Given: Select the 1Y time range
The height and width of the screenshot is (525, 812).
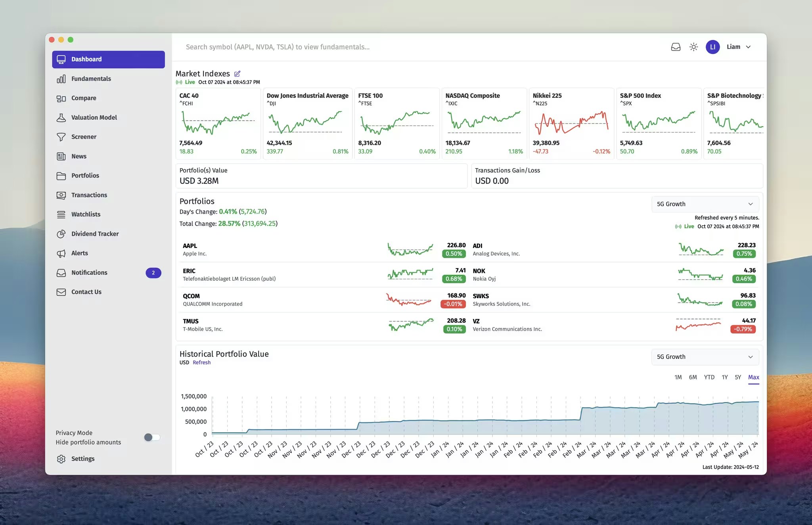Looking at the screenshot, I should coord(725,377).
